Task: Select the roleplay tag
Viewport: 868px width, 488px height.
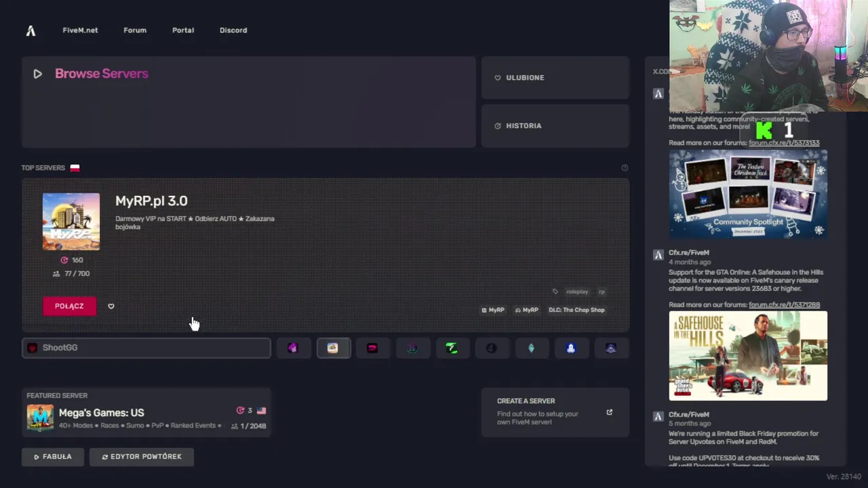Action: tap(577, 292)
